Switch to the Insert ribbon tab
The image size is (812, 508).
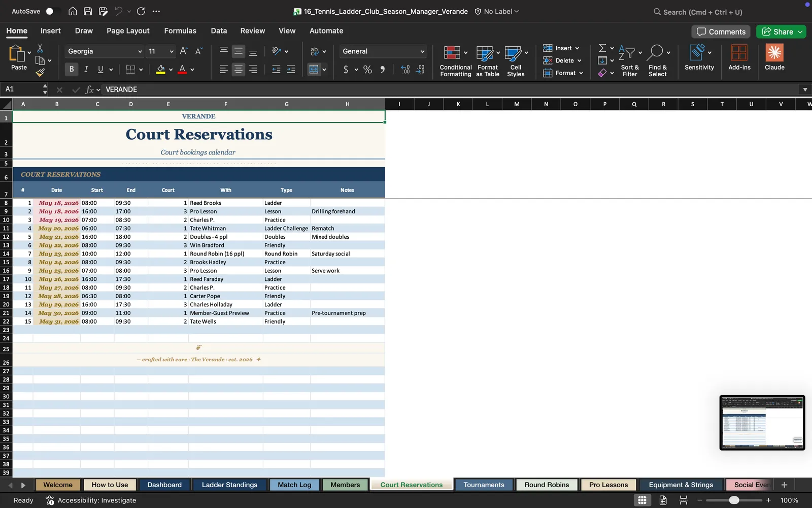50,30
